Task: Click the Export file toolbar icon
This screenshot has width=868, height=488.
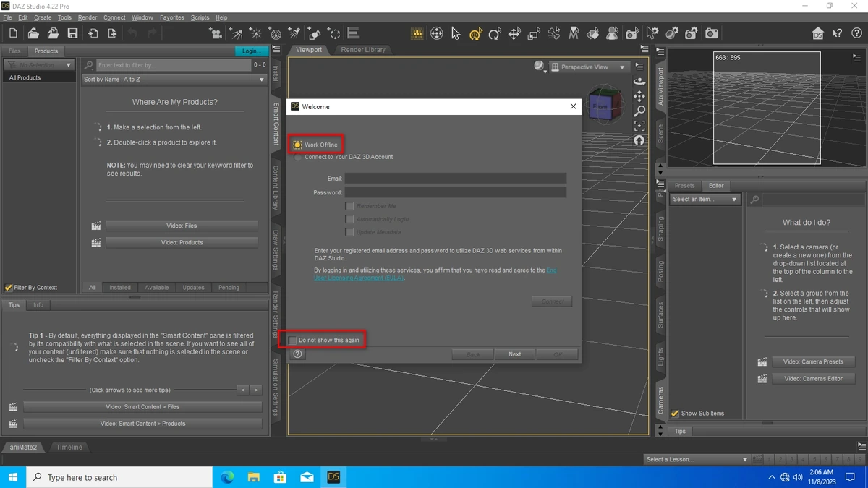Action: tap(112, 33)
